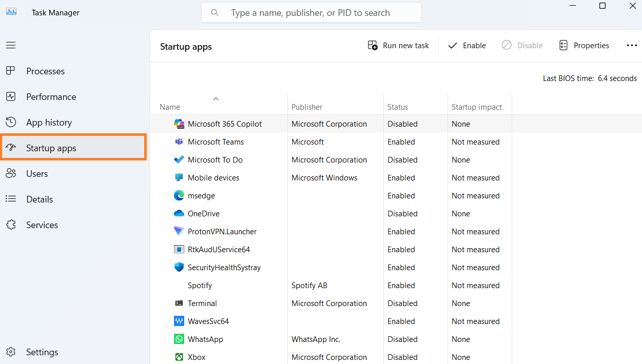This screenshot has width=642, height=364.
Task: Sort list by Startup impact column
Action: click(476, 107)
